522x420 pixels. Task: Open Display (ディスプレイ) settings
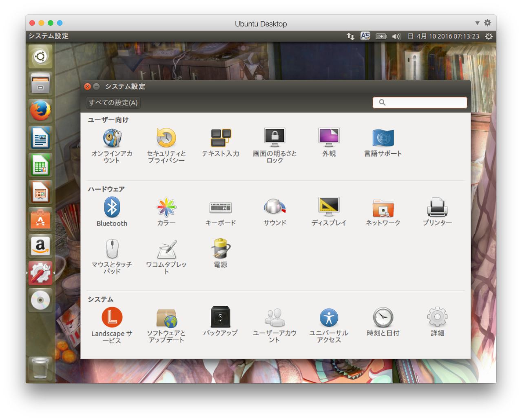point(329,212)
